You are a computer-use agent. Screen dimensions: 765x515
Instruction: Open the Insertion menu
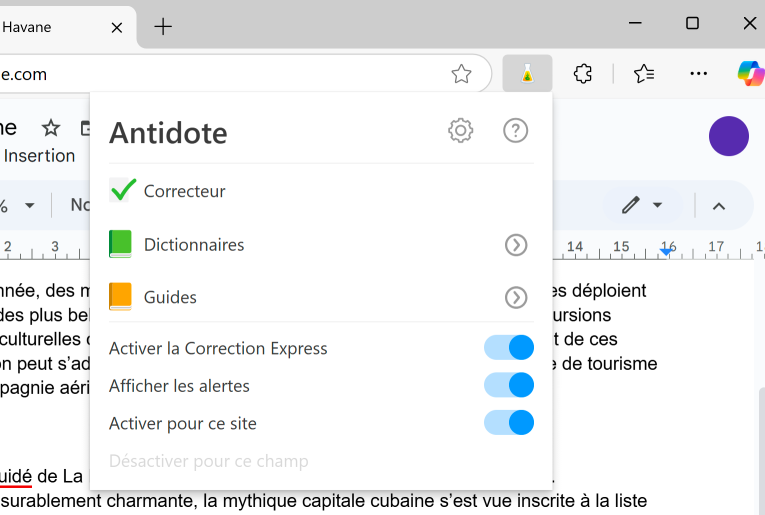tap(39, 156)
